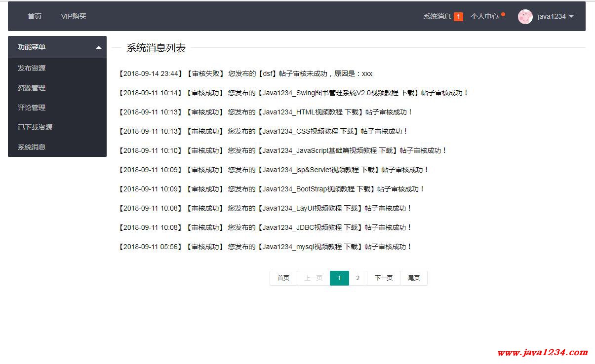
Task: Click the Swing图书管理系统V2.0 message
Action: pos(293,93)
